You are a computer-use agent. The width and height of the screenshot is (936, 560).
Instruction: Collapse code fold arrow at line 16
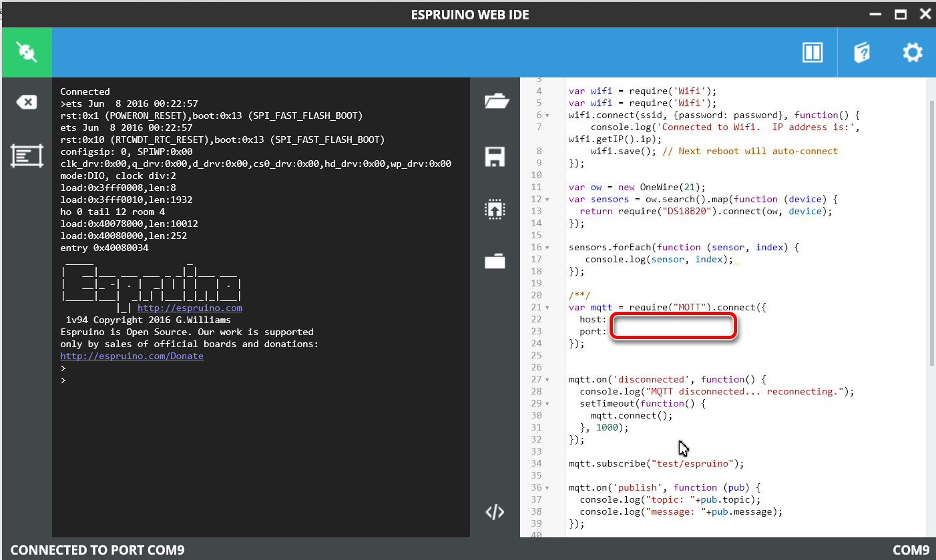click(x=547, y=248)
